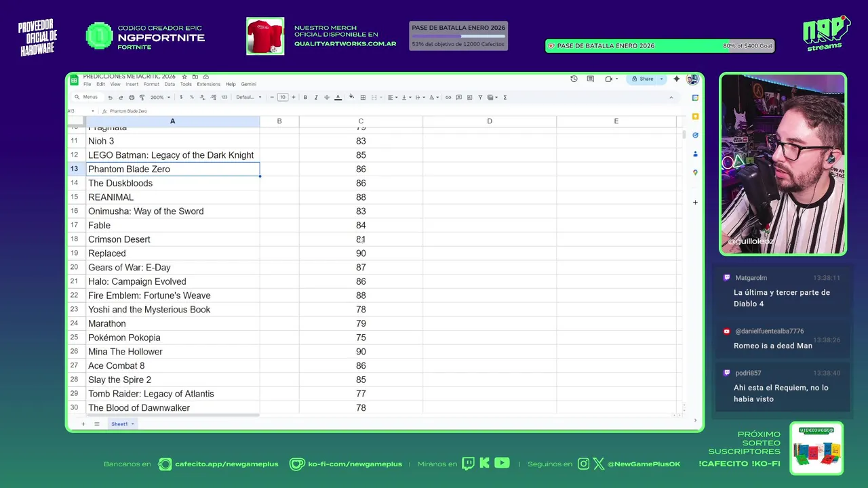Redo the last action in Sheets

click(x=121, y=98)
